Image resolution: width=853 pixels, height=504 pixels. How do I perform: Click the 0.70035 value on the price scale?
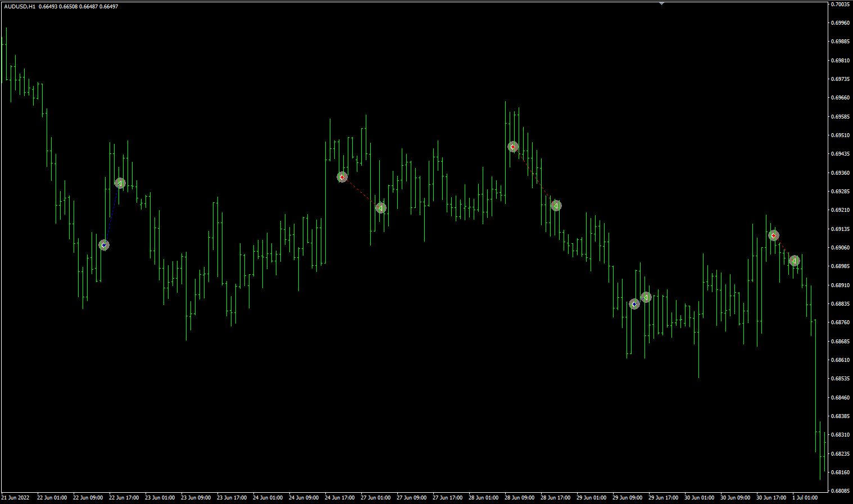click(841, 4)
